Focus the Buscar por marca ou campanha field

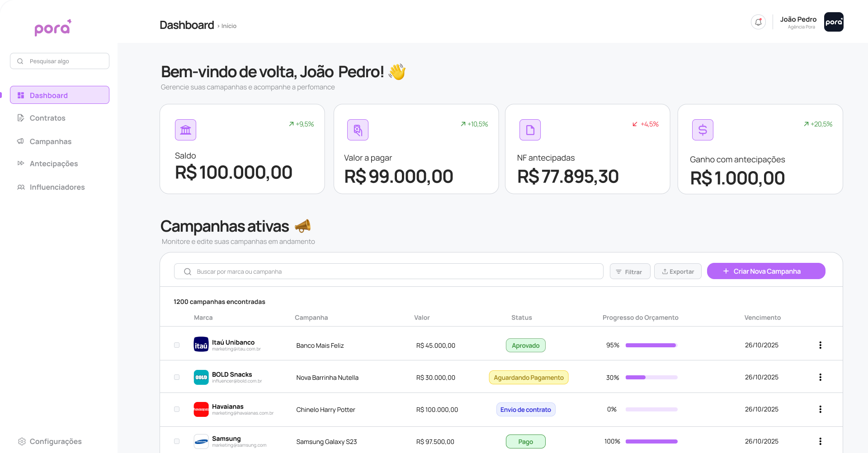389,271
